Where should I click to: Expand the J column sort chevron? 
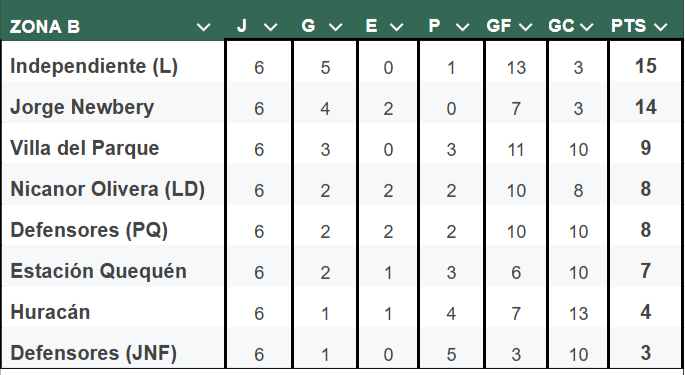click(x=271, y=28)
